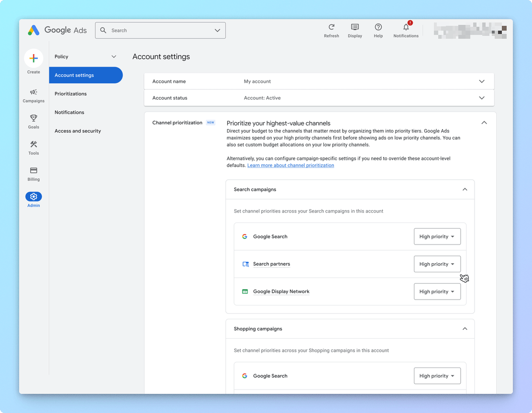Viewport: 532px width, 413px height.
Task: Open Notifications in the side menu
Action: tap(69, 112)
